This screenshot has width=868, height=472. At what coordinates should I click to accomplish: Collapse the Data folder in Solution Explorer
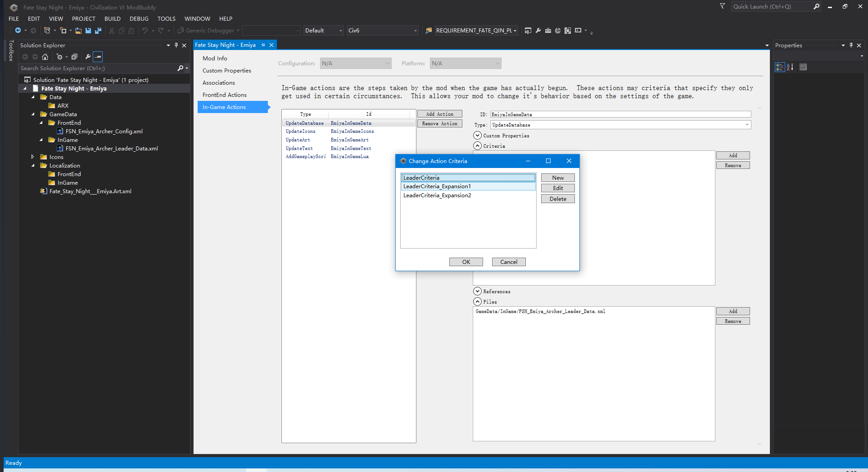coord(33,97)
